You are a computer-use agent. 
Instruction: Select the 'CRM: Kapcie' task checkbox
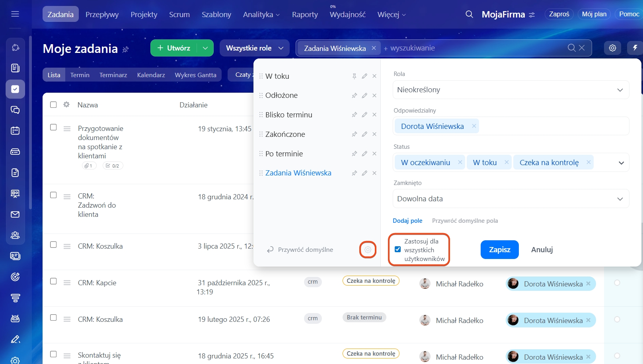pyautogui.click(x=53, y=281)
